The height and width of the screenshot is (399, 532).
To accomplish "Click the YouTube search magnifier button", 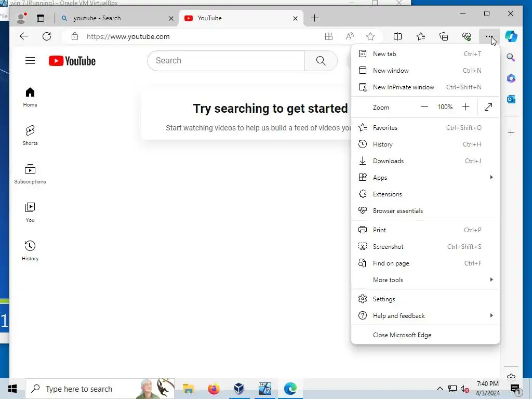I will 321,61.
